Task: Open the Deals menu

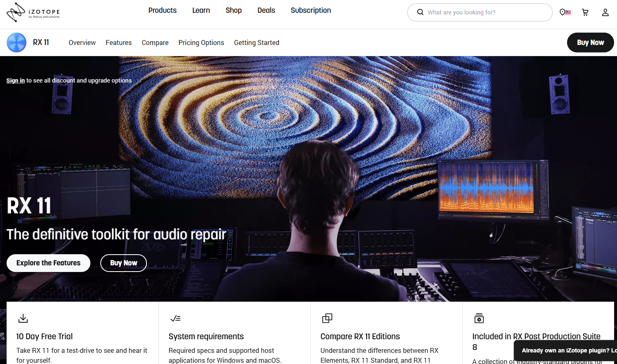Action: (x=266, y=10)
